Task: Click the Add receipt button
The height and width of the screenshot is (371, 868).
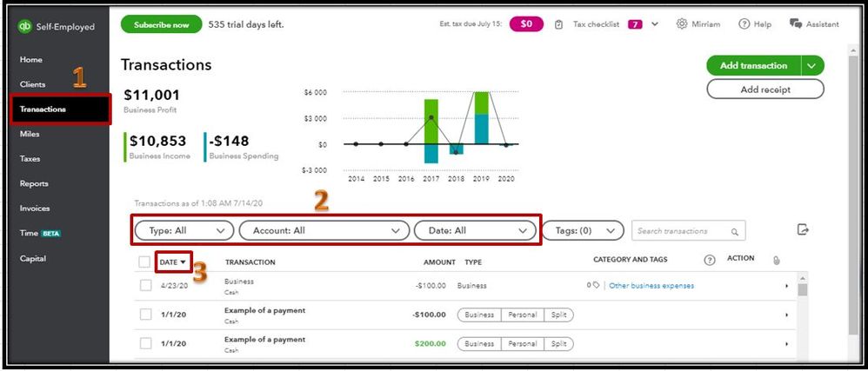Action: pos(765,89)
